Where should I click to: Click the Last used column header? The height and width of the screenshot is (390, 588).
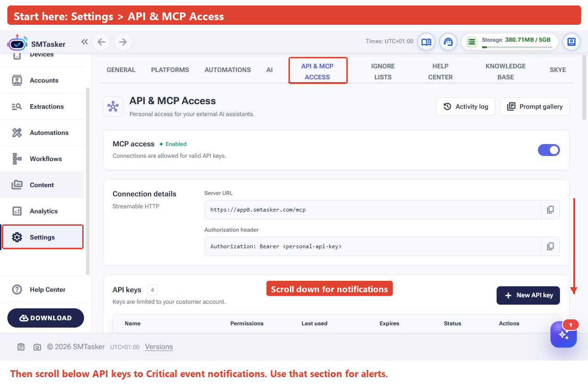(x=315, y=323)
